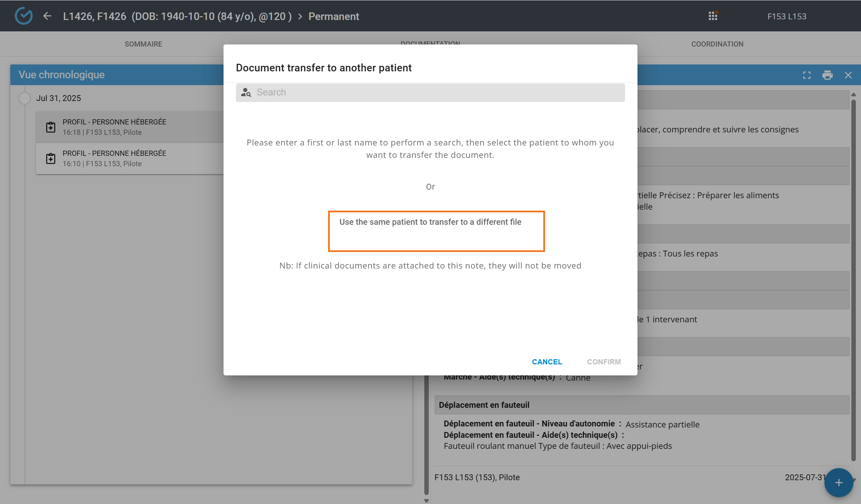Open the apps grid menu icon

[x=713, y=16]
